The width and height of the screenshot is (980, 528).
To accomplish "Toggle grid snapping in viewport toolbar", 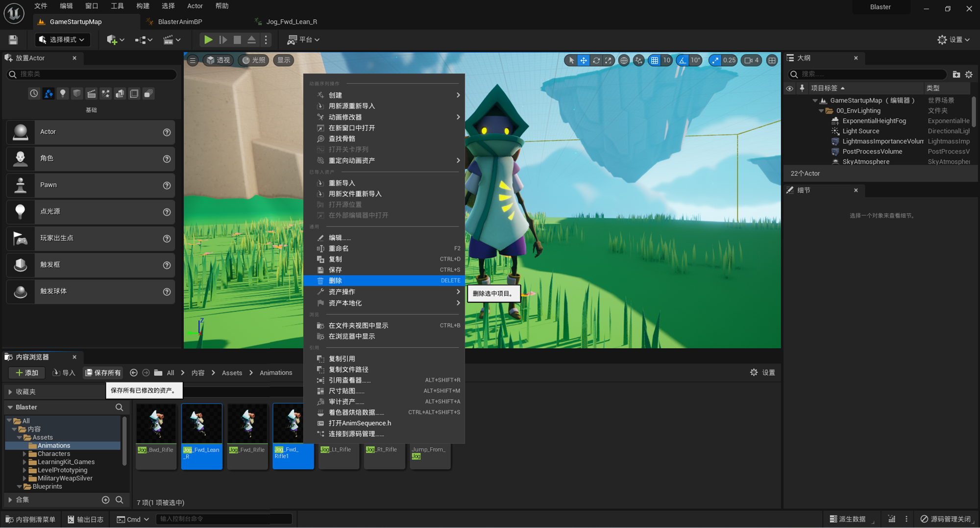I will pyautogui.click(x=655, y=60).
